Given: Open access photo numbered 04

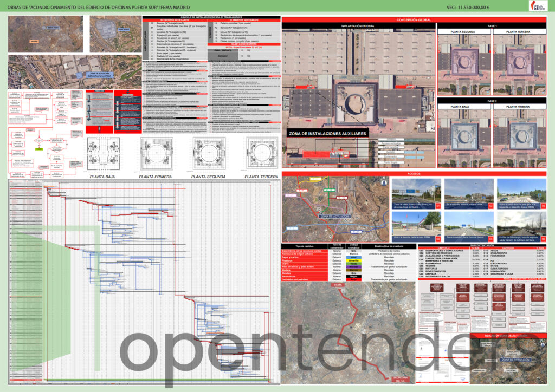Looking at the screenshot, I should 416,226.
